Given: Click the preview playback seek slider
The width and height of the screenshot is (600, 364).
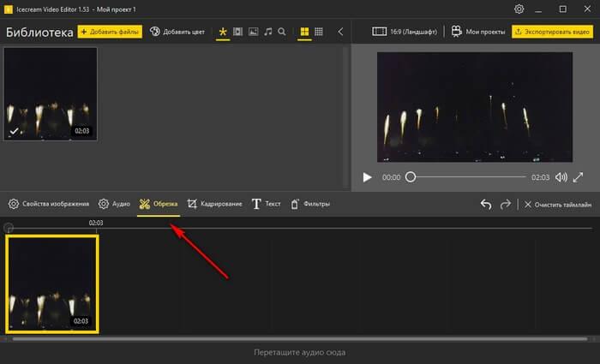Looking at the screenshot, I should pyautogui.click(x=467, y=177).
